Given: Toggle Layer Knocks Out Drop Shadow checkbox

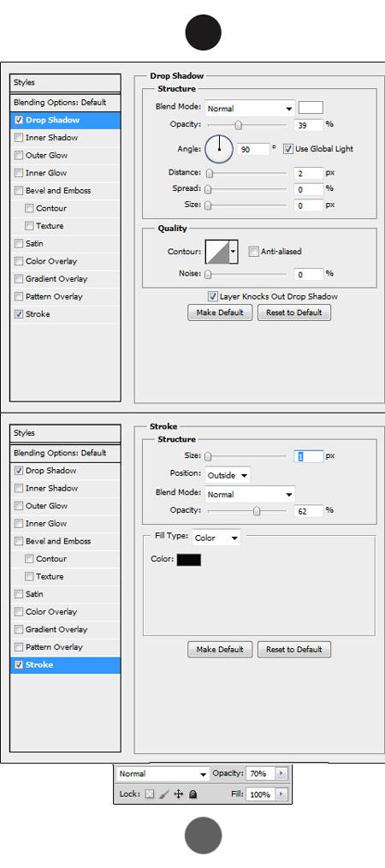Looking at the screenshot, I should click(x=212, y=296).
